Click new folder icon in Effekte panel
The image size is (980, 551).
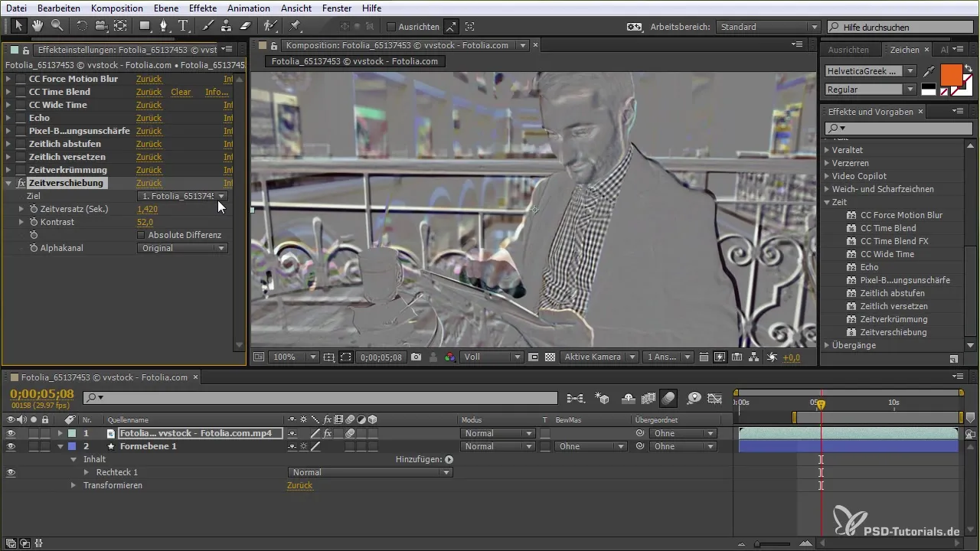[x=953, y=358]
